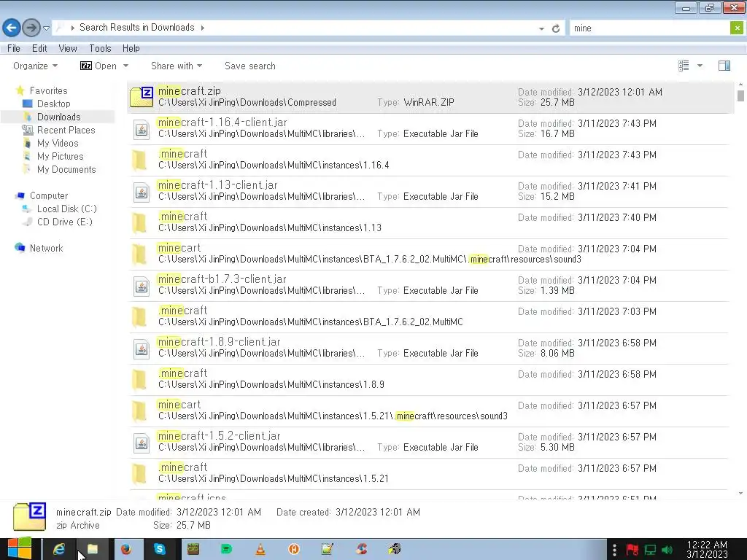The image size is (747, 560).
Task: Refresh the search results
Action: (x=555, y=28)
